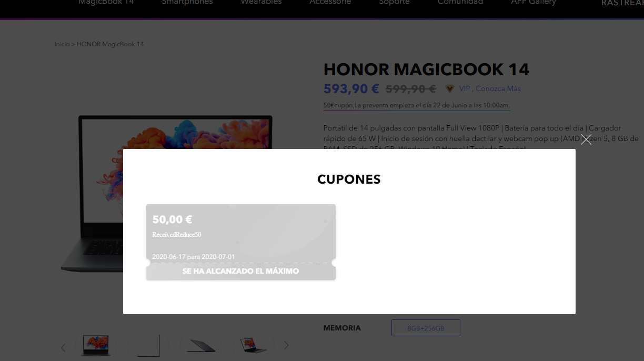Open the Comunidad menu item

tap(460, 3)
